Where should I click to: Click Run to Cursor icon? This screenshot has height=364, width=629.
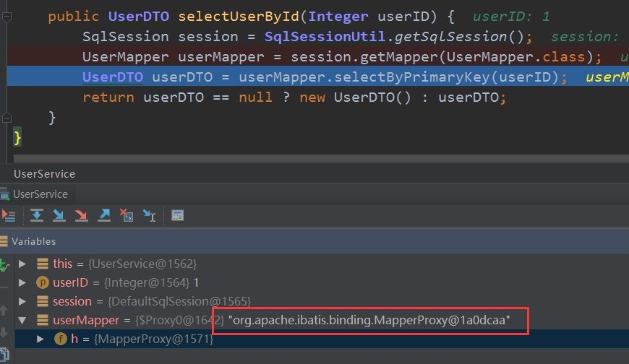point(149,215)
